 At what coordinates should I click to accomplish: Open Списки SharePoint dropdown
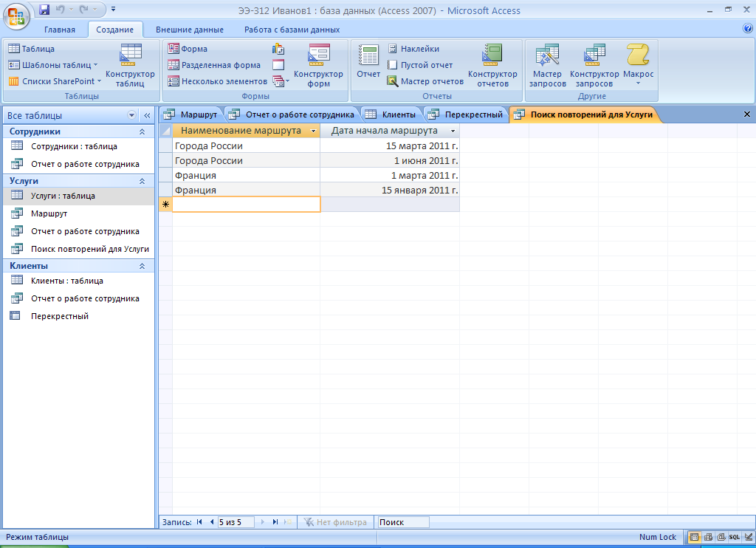pyautogui.click(x=55, y=81)
